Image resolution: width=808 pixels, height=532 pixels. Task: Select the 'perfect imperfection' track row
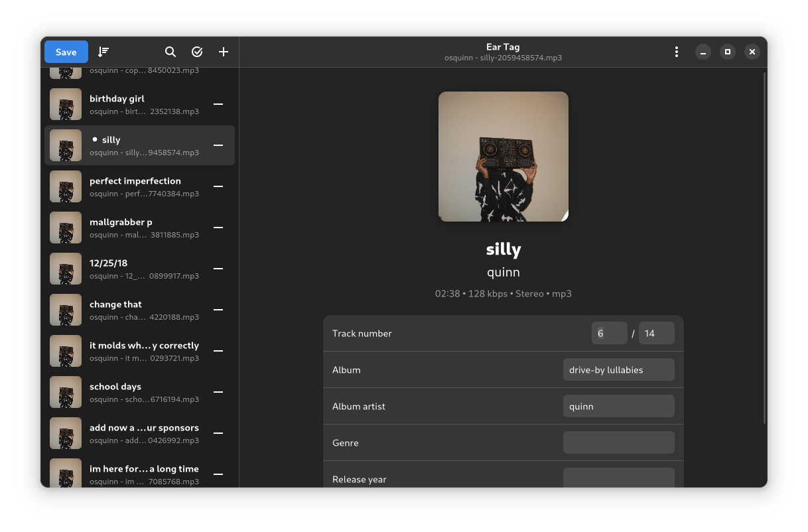pos(139,186)
